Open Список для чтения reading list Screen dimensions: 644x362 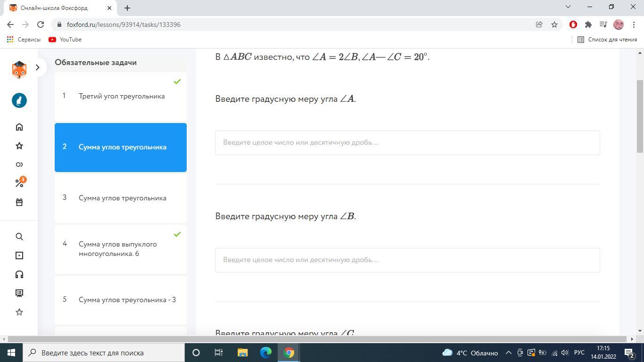[607, 40]
